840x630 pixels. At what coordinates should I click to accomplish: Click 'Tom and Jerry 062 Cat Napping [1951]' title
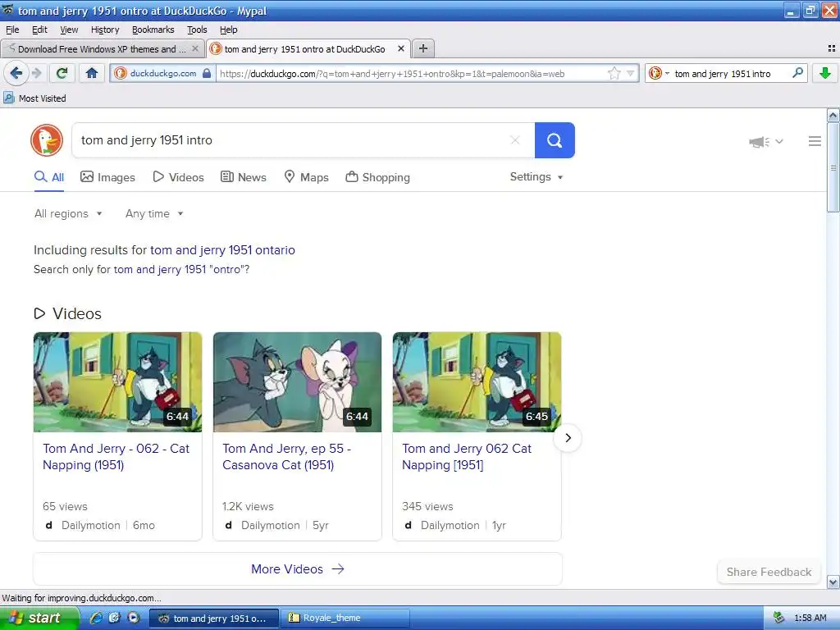[x=467, y=456]
